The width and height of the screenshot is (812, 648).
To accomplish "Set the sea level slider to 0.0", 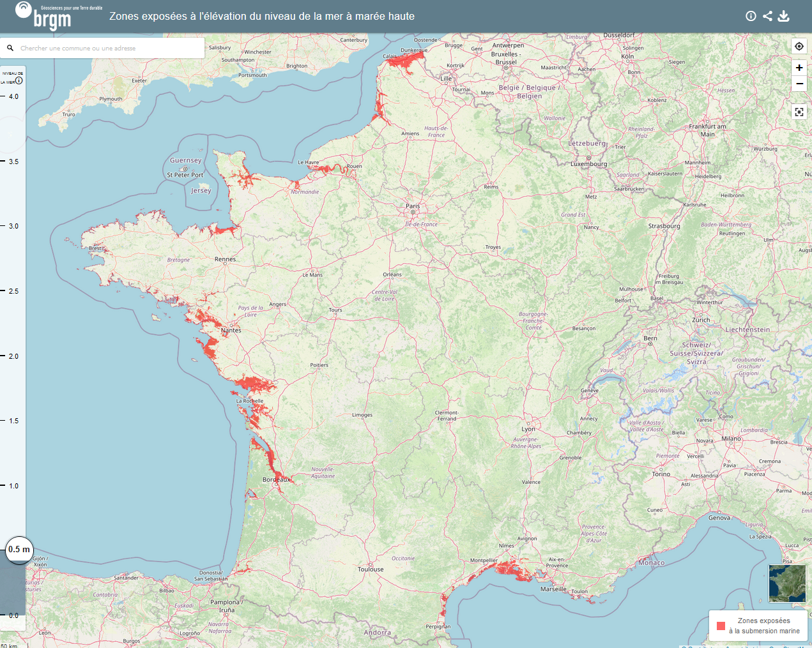I will click(13, 615).
